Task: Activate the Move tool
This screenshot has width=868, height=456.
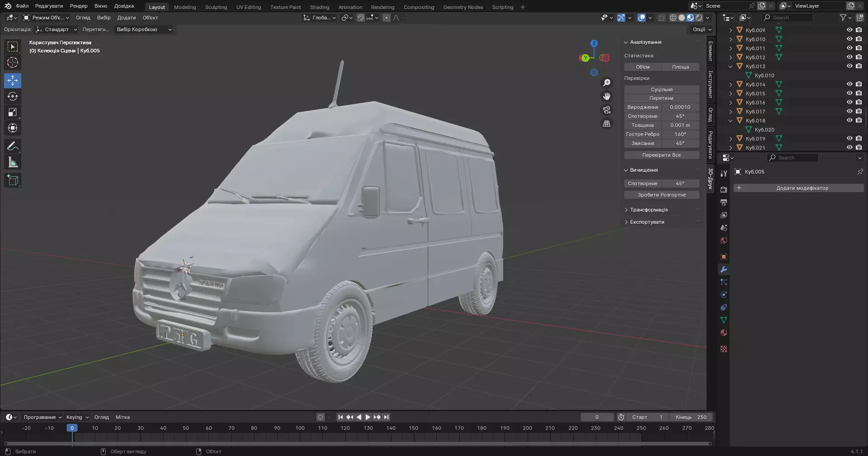Action: point(13,81)
